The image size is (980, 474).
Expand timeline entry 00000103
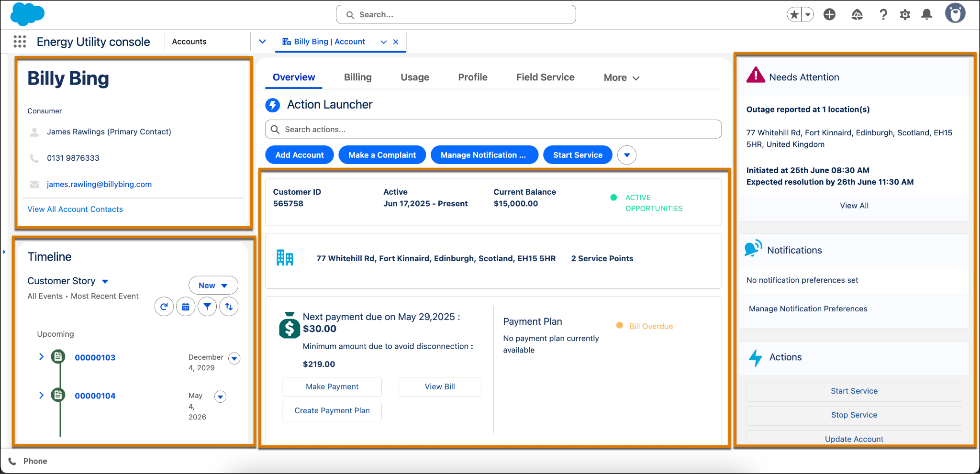pyautogui.click(x=41, y=357)
